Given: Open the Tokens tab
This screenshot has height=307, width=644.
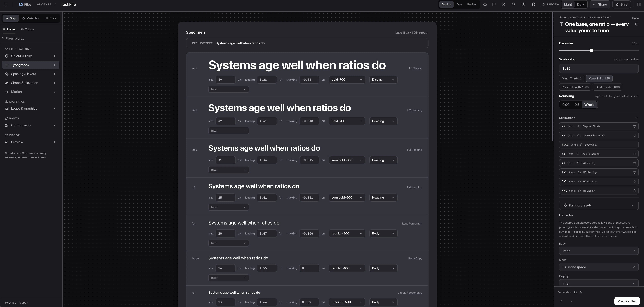Looking at the screenshot, I should 28,30.
